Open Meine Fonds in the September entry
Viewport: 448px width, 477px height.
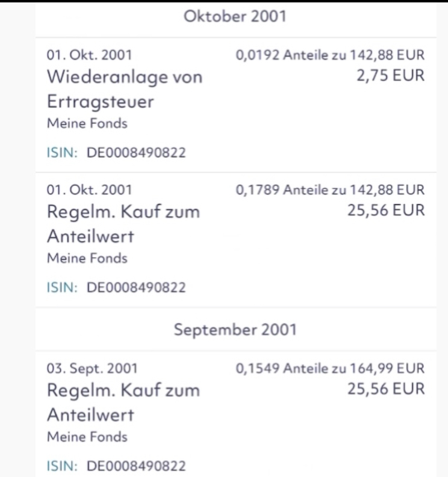(x=87, y=437)
